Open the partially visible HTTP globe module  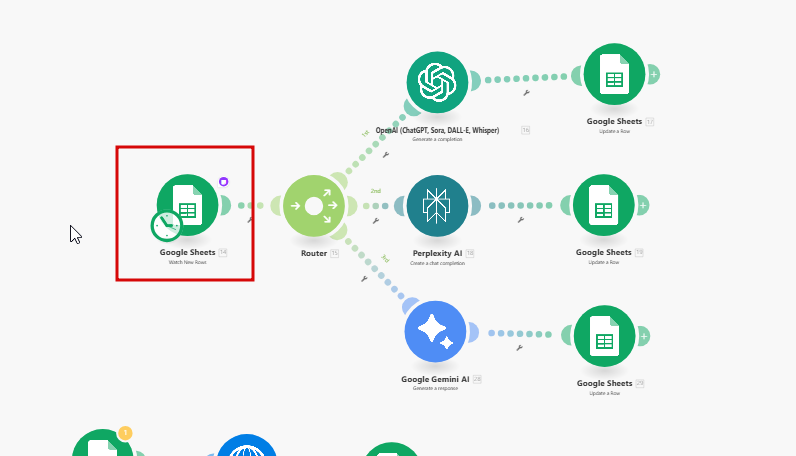(247, 445)
